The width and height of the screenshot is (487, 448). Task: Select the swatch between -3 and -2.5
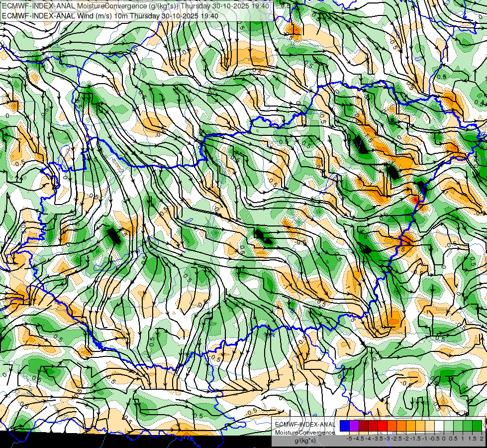[392, 426]
